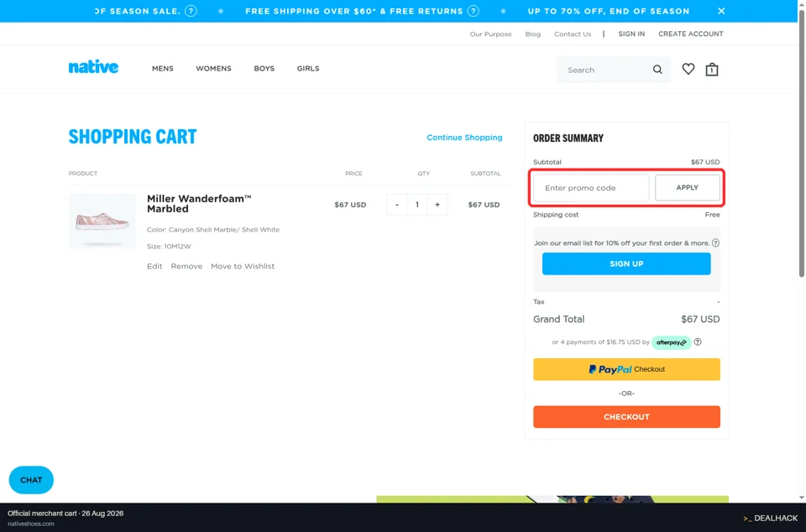
Task: Open the CHAT bubble
Action: 31,480
